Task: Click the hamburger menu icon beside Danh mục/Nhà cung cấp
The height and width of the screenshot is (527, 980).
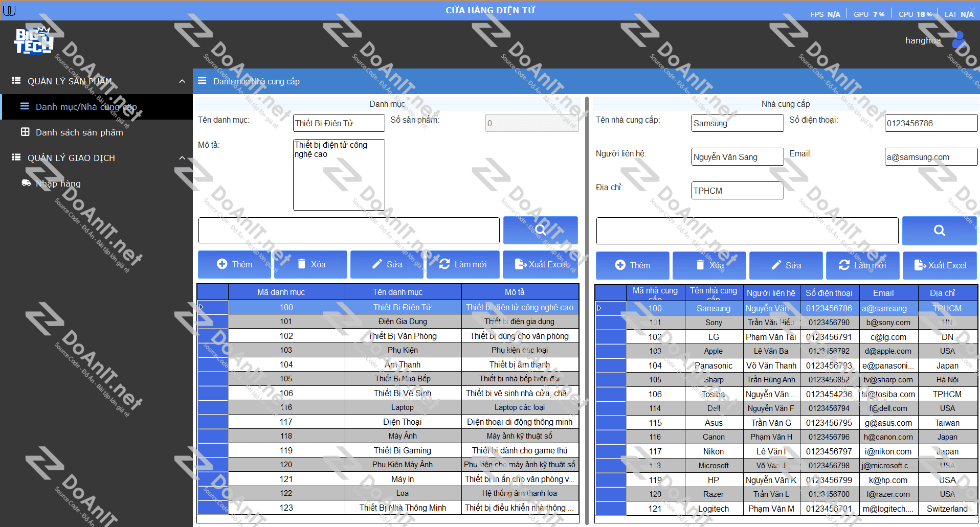Action: pos(202,81)
